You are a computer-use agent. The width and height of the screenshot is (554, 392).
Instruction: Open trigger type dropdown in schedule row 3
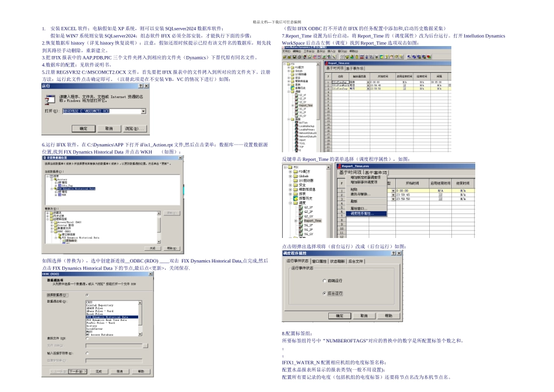(368, 89)
